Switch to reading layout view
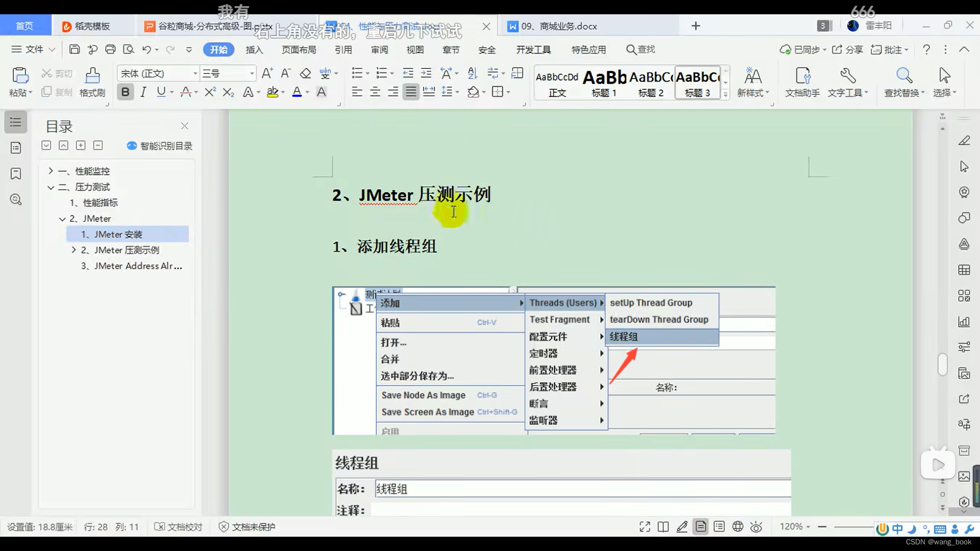980x551 pixels. 663,527
